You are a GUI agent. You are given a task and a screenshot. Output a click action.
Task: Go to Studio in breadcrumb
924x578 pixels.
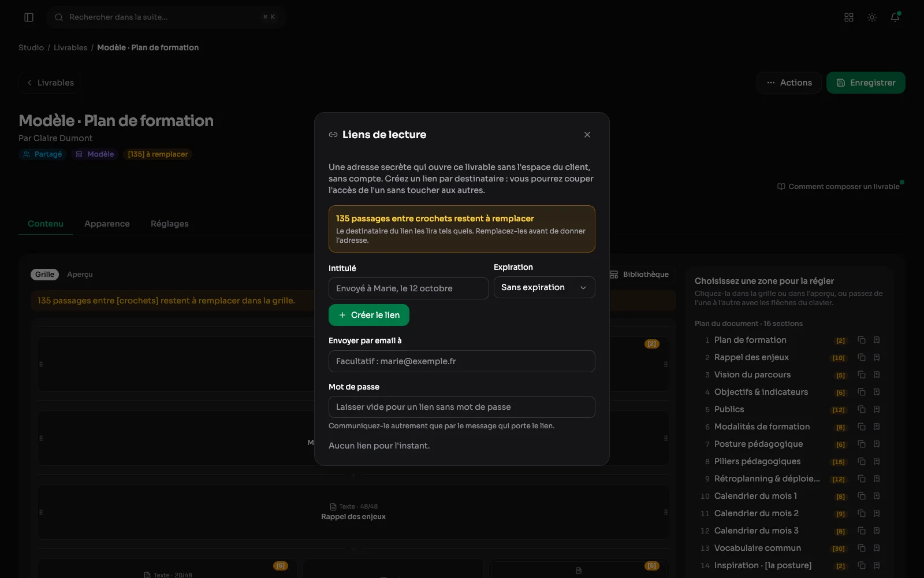(x=31, y=47)
